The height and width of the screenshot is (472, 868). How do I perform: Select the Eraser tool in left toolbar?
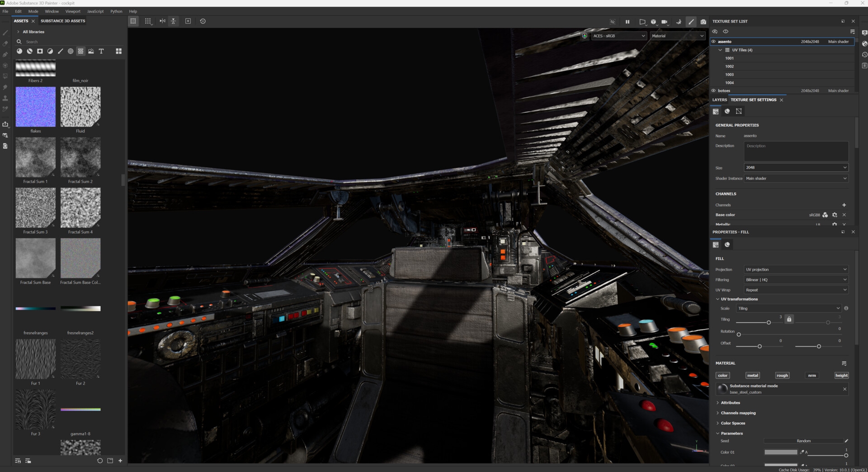5,43
